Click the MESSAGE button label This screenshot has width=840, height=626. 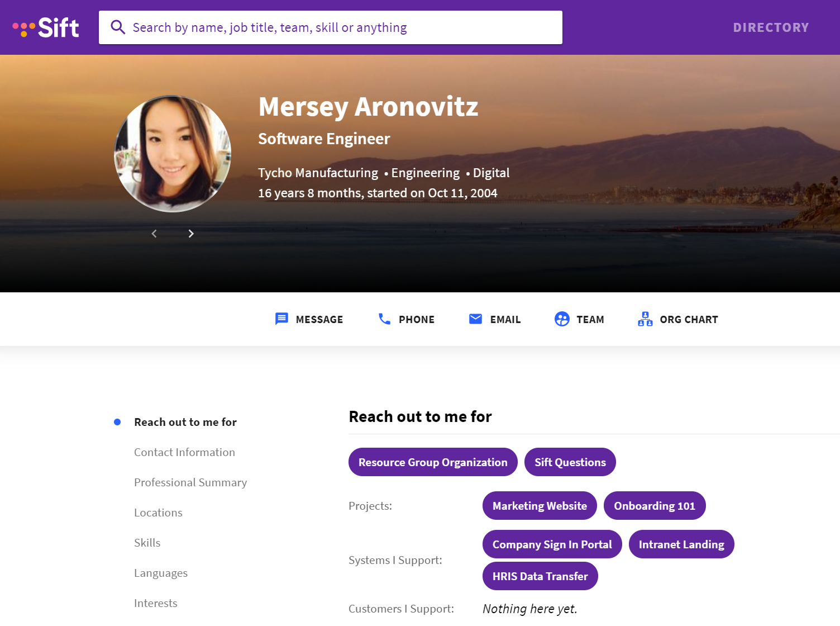(x=319, y=320)
